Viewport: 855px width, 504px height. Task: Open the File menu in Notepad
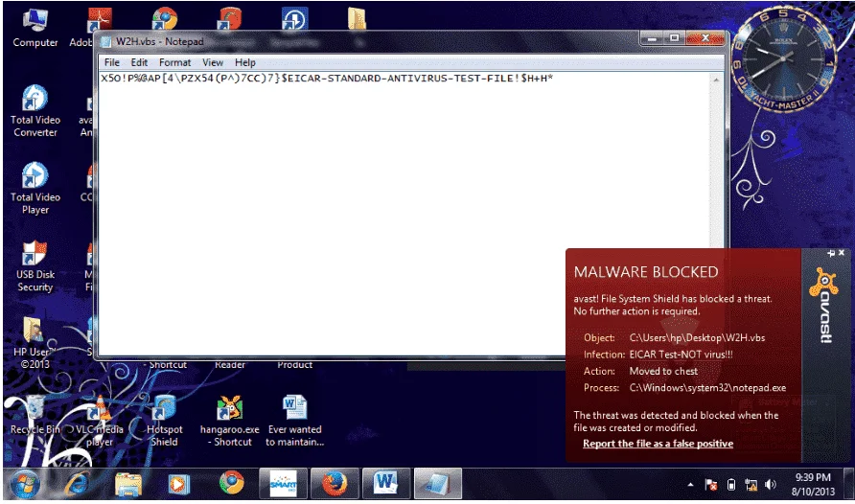[x=112, y=62]
